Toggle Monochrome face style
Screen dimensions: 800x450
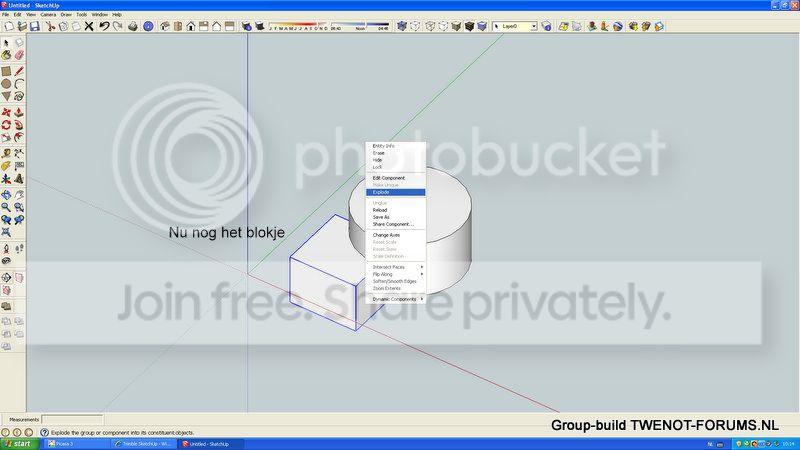(x=482, y=26)
